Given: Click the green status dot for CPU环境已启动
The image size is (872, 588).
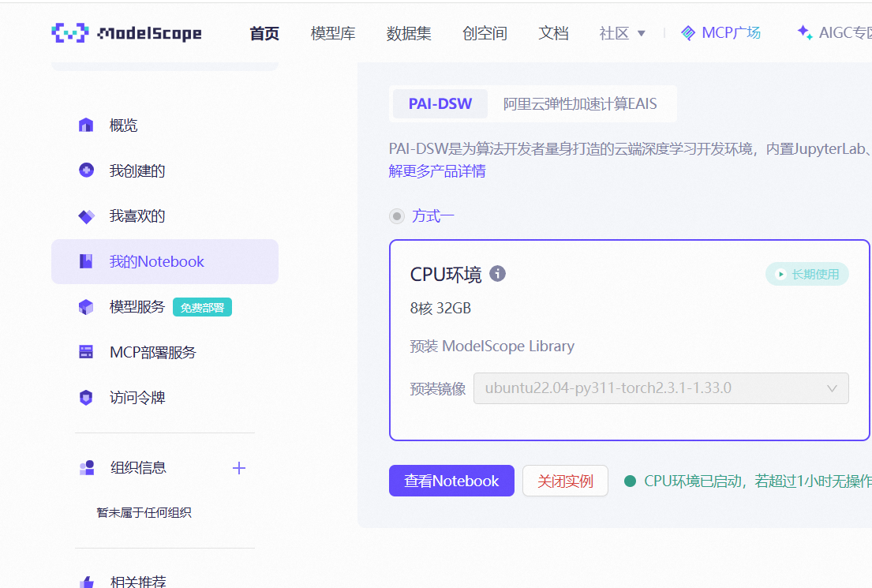Looking at the screenshot, I should click(630, 481).
